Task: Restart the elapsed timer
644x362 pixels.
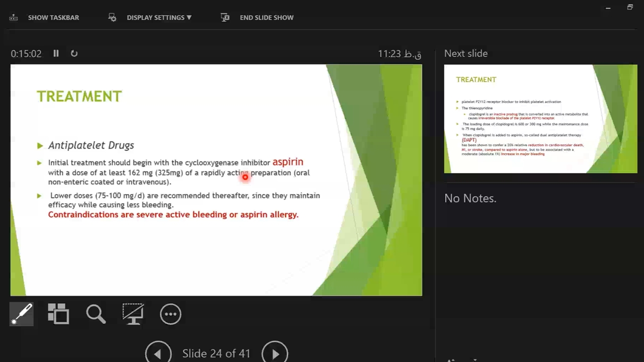Action: 74,53
